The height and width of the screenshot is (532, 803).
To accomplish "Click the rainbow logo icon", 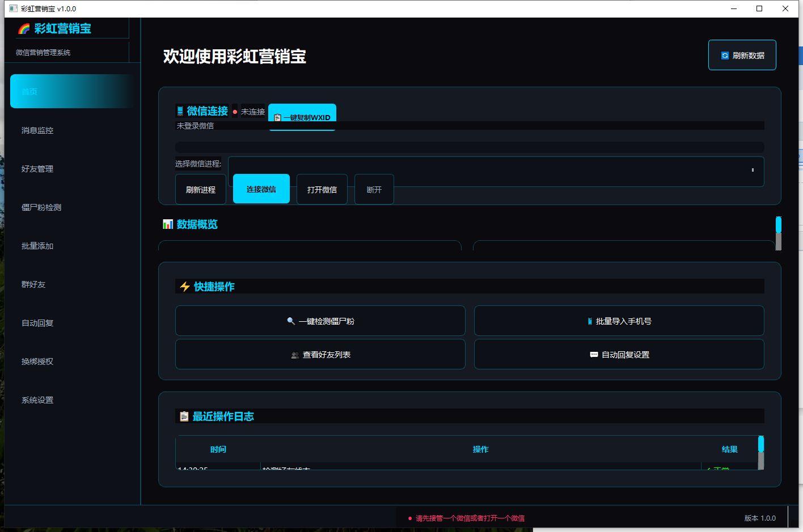I will tap(24, 29).
